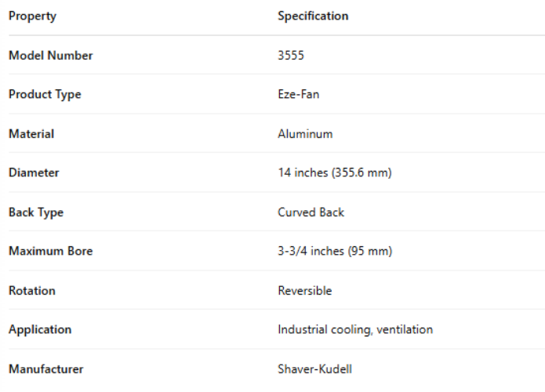This screenshot has width=545, height=392.
Task: Select the Diameter label cell
Action: (34, 173)
